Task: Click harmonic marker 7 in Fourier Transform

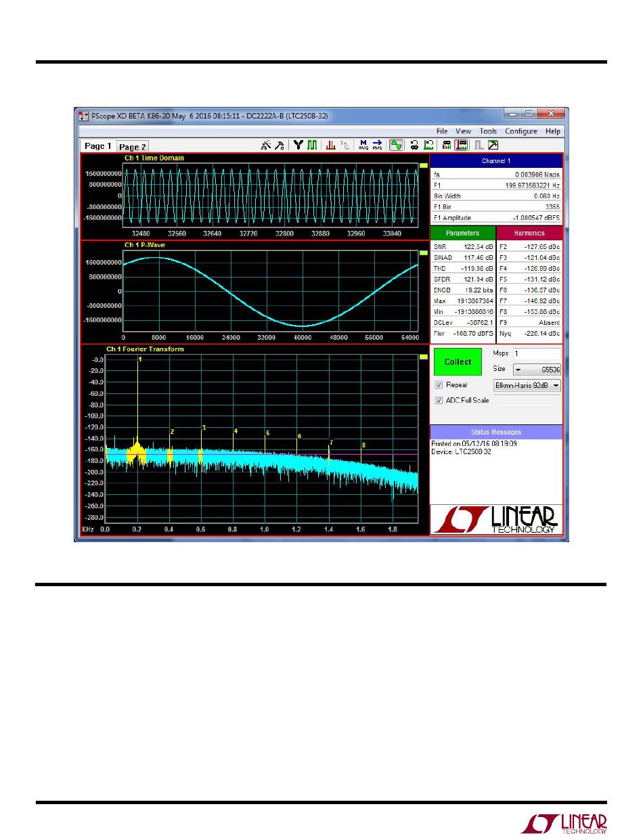Action: click(x=331, y=443)
